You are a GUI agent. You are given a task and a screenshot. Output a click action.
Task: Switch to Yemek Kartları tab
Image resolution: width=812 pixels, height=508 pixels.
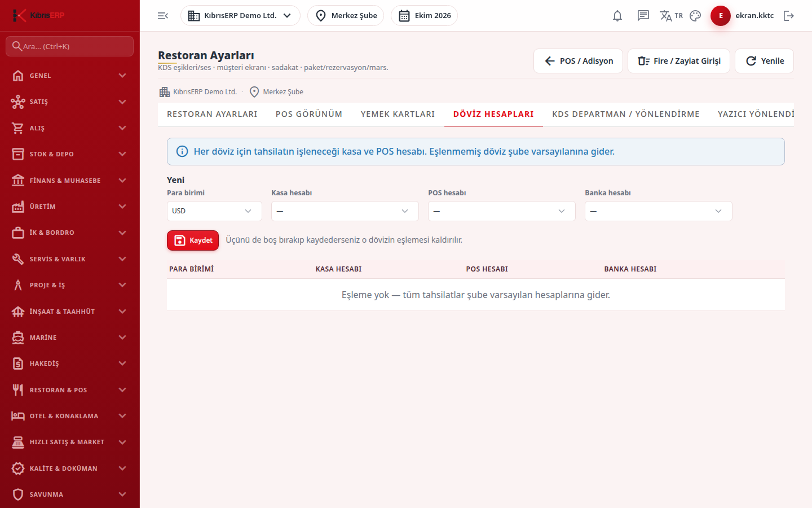(398, 114)
